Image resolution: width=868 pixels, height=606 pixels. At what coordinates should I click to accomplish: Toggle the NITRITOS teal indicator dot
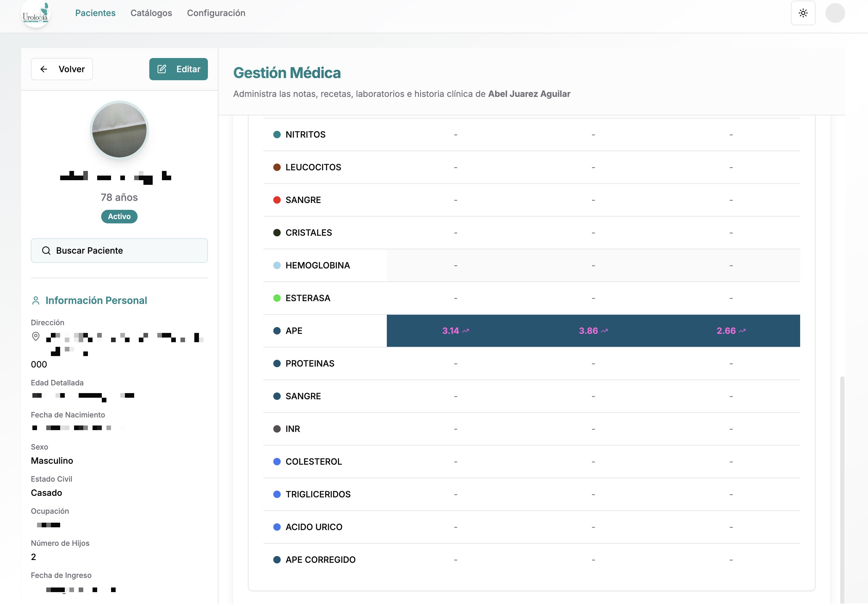pos(277,134)
